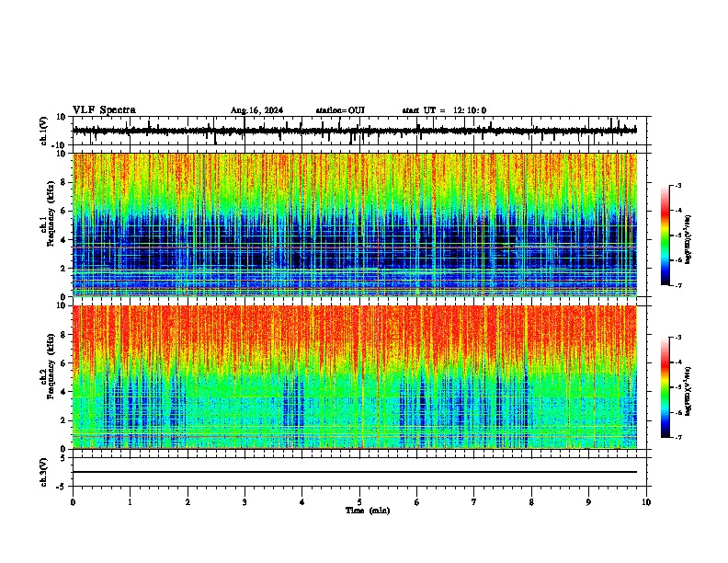Click time axis tick label "1"
The height and width of the screenshot is (563, 728).
pos(130,502)
